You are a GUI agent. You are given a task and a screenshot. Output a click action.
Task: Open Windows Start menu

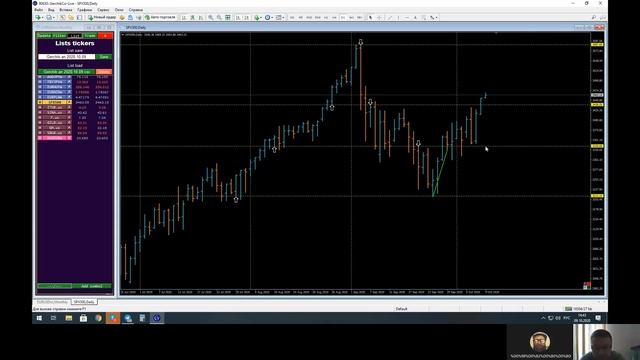(x=39, y=318)
